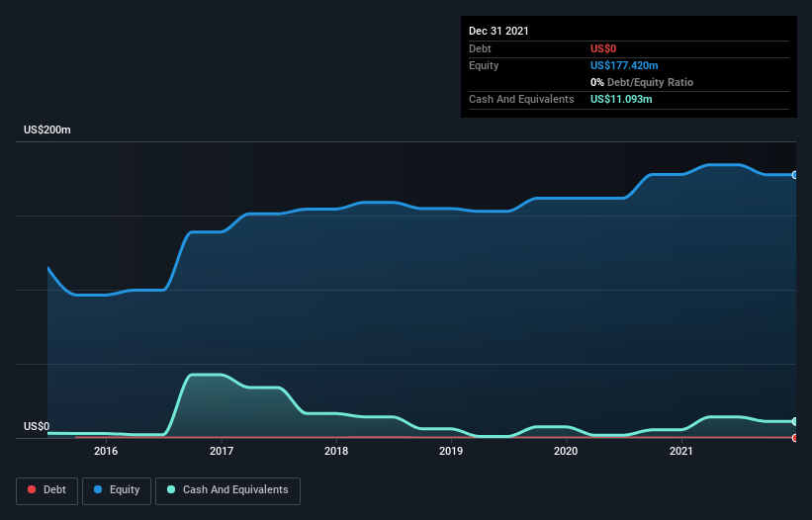The height and width of the screenshot is (520, 812).
Task: Click the 0% Debt/Equity Ratio text
Action: coord(642,82)
